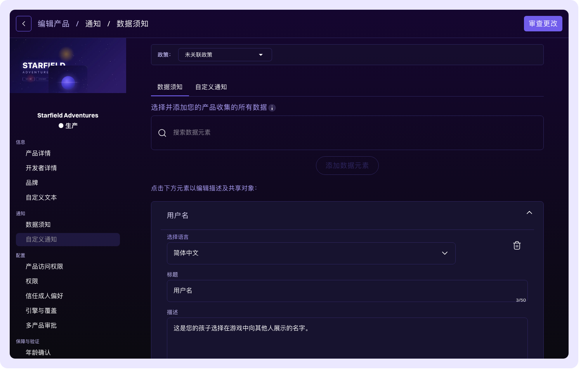This screenshot has width=588, height=378.
Task: Click the 3/50 character counter
Action: (521, 300)
